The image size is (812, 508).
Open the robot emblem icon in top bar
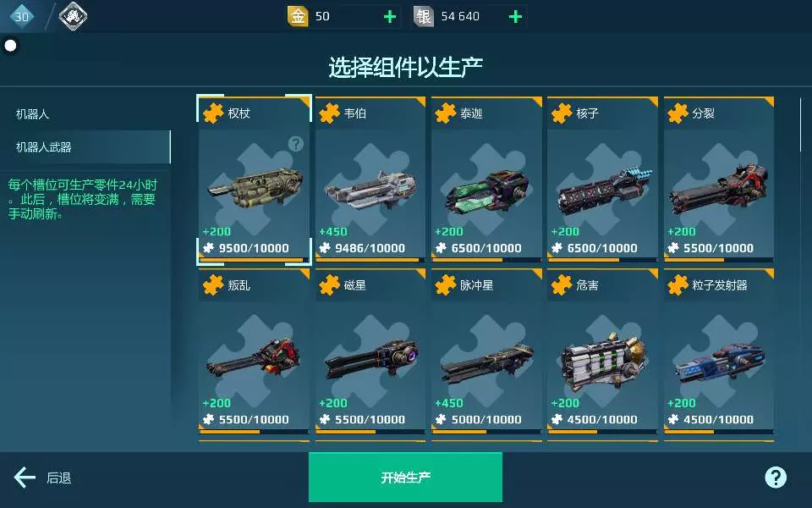pos(73,16)
